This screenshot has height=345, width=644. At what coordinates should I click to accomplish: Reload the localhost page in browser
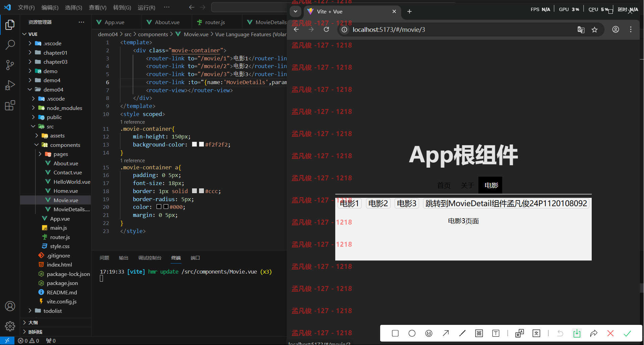point(327,30)
